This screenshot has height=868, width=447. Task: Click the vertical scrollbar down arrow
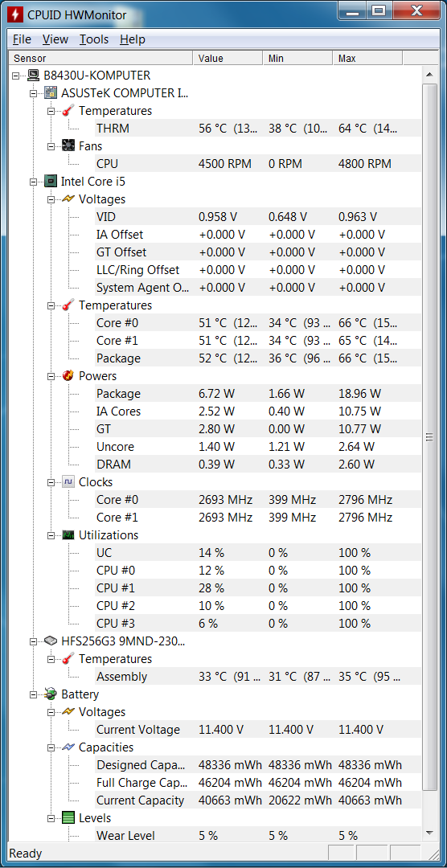[x=429, y=833]
